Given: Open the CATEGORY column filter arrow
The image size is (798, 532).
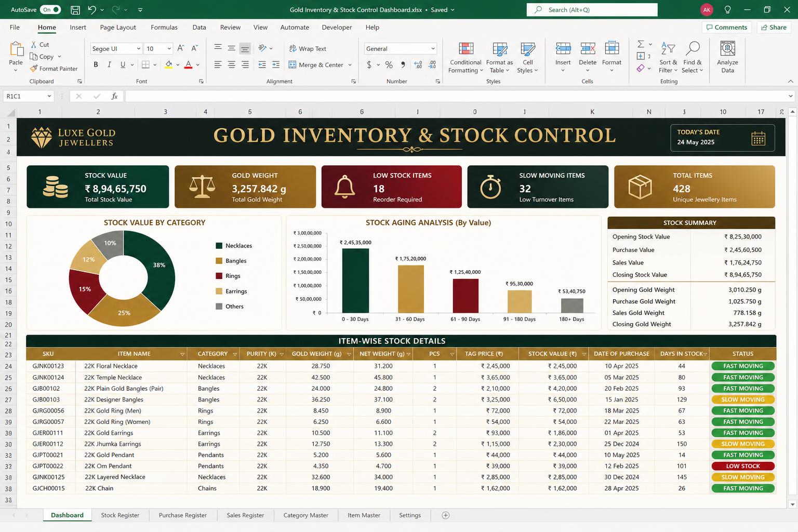Looking at the screenshot, I should coord(235,354).
